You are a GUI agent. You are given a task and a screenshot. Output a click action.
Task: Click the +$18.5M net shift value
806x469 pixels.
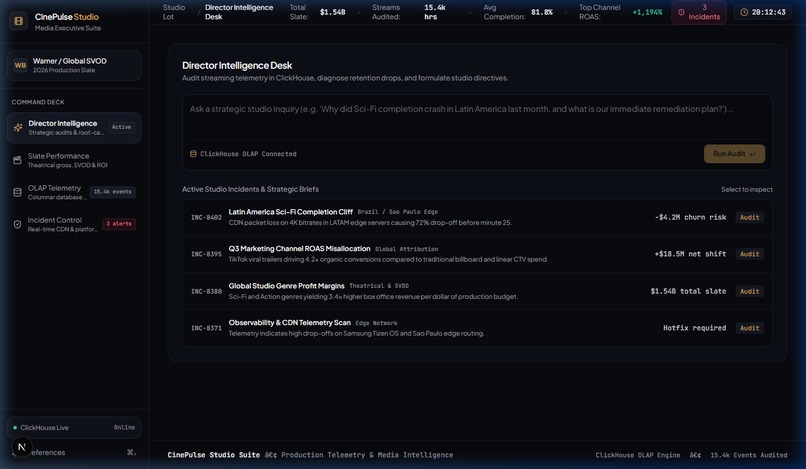(x=690, y=254)
